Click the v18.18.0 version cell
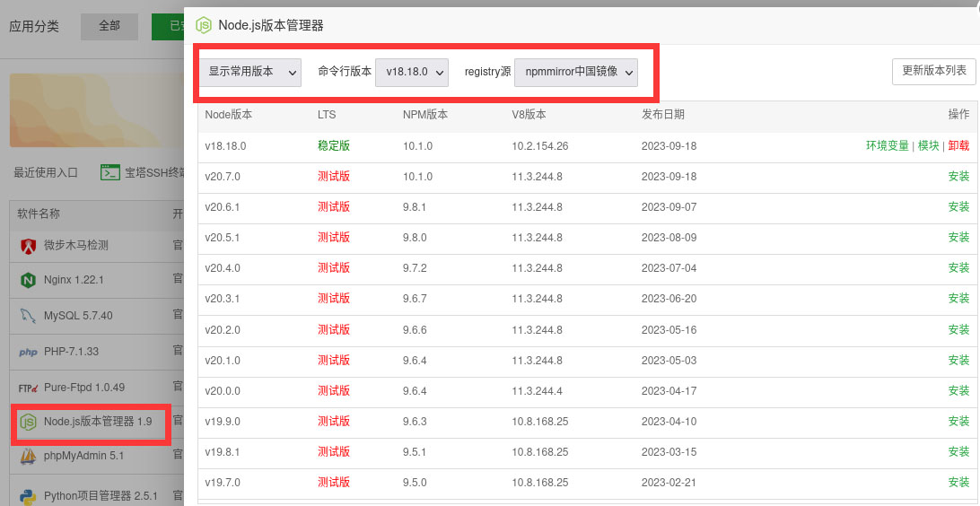Image resolution: width=980 pixels, height=506 pixels. 225,146
